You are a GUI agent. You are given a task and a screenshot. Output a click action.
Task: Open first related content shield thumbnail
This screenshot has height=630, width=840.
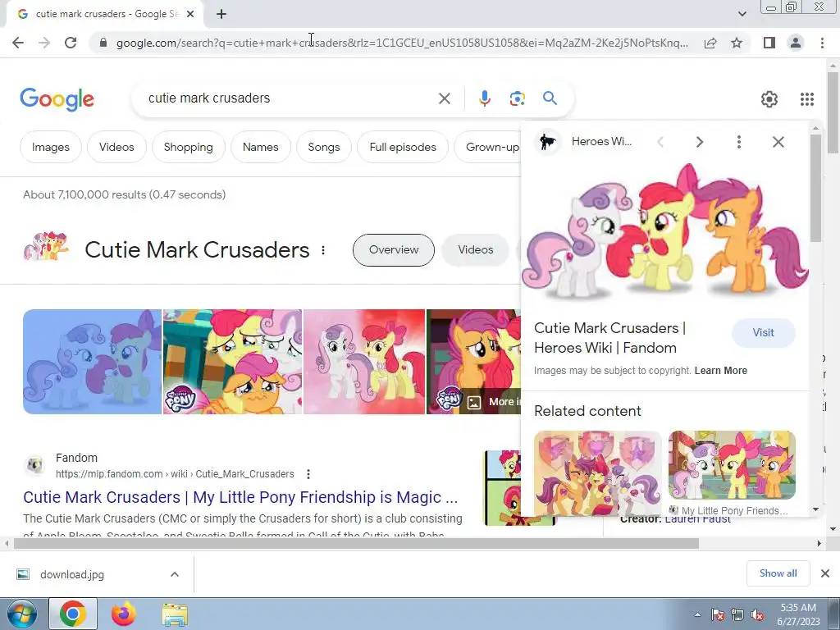tap(598, 473)
